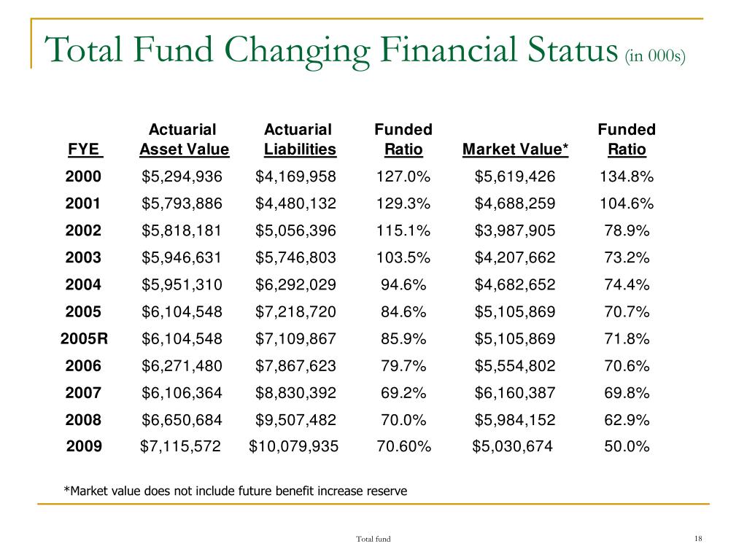Select the 50.0% funded ratio for 2009
The width and height of the screenshot is (747, 560).
(x=627, y=446)
